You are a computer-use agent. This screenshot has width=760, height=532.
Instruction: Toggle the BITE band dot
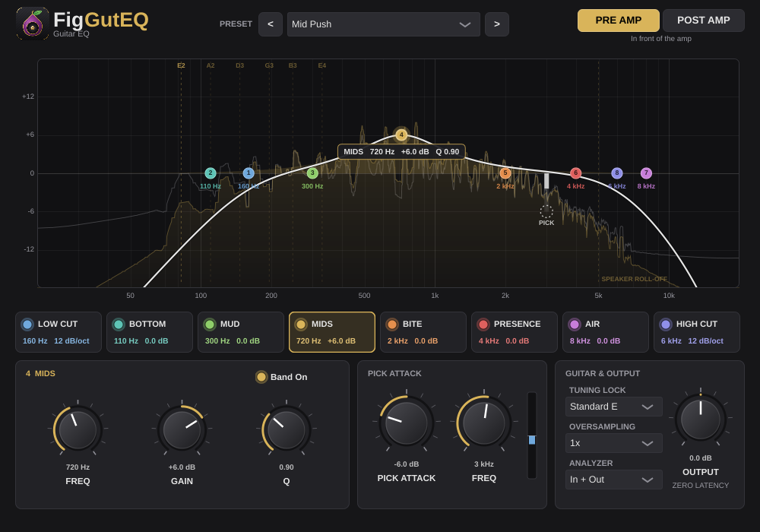392,325
